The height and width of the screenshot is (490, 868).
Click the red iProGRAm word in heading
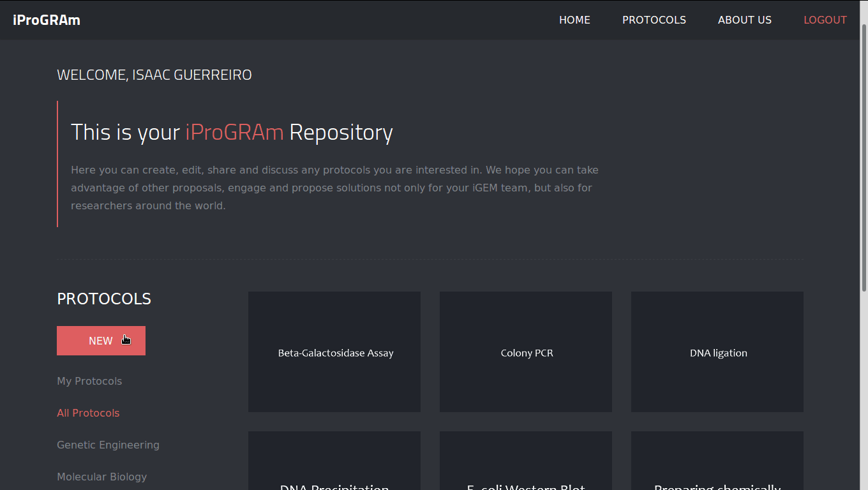[234, 132]
